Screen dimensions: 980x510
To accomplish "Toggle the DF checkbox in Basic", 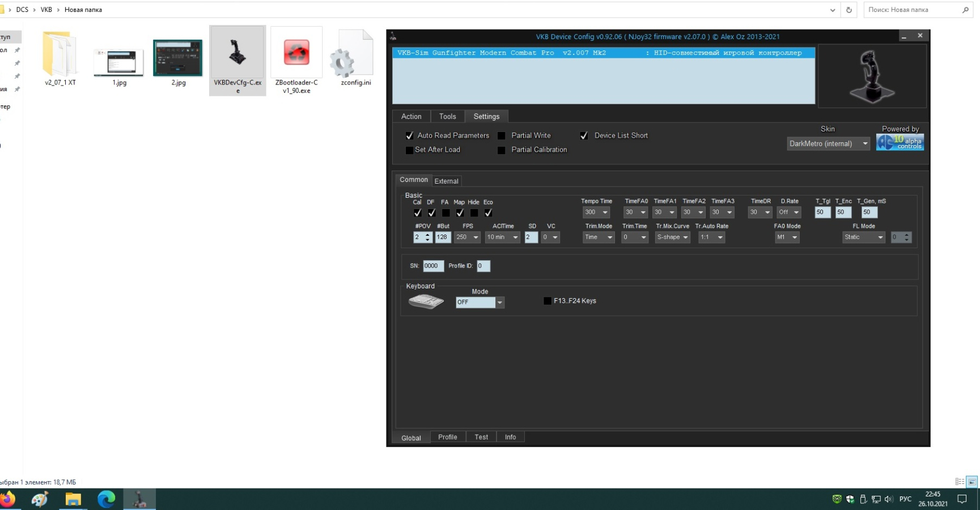I will (432, 213).
